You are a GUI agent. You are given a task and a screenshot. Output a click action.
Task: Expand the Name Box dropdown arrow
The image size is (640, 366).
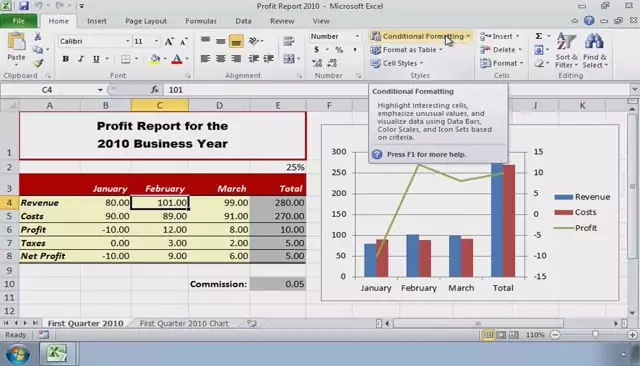[x=100, y=90]
